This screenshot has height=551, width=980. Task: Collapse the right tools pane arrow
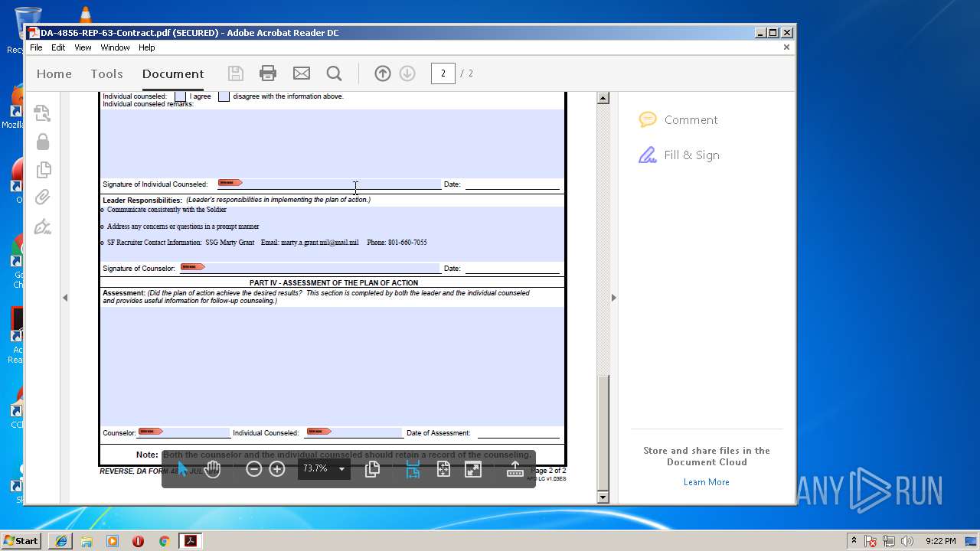pyautogui.click(x=613, y=298)
